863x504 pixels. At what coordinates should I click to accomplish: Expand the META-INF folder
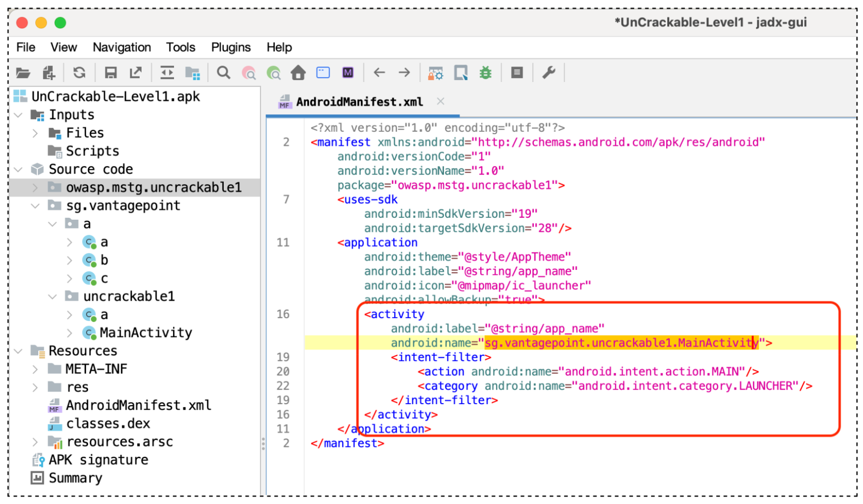35,369
